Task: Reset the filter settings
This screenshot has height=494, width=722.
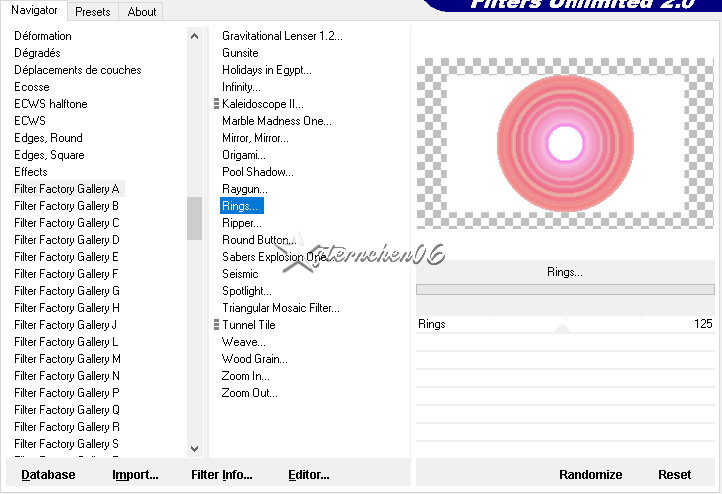Action: click(674, 475)
